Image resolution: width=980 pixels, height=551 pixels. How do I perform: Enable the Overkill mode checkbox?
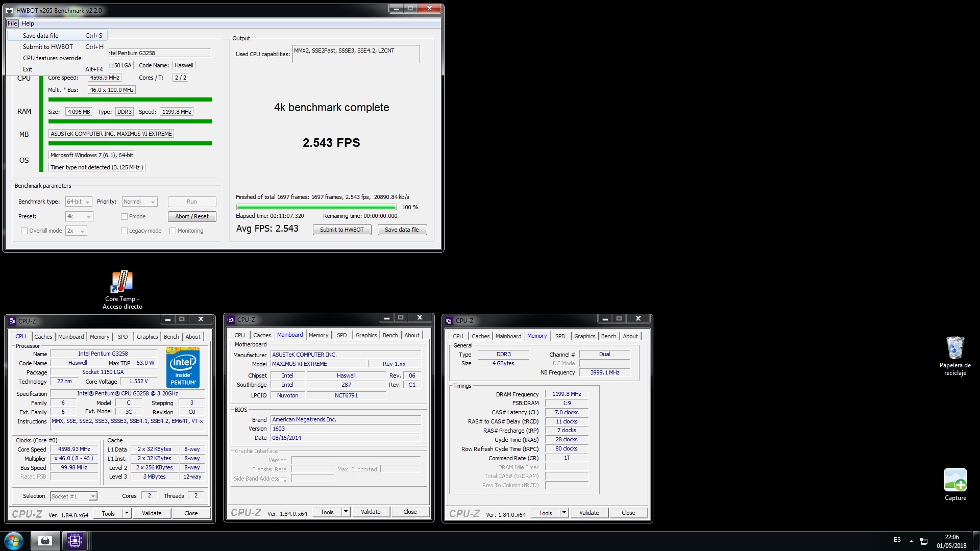point(24,231)
